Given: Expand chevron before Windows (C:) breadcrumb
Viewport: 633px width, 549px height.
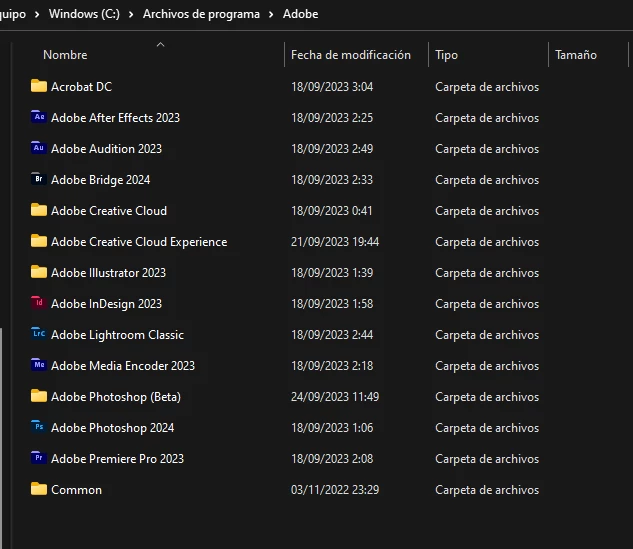Looking at the screenshot, I should 37,15.
